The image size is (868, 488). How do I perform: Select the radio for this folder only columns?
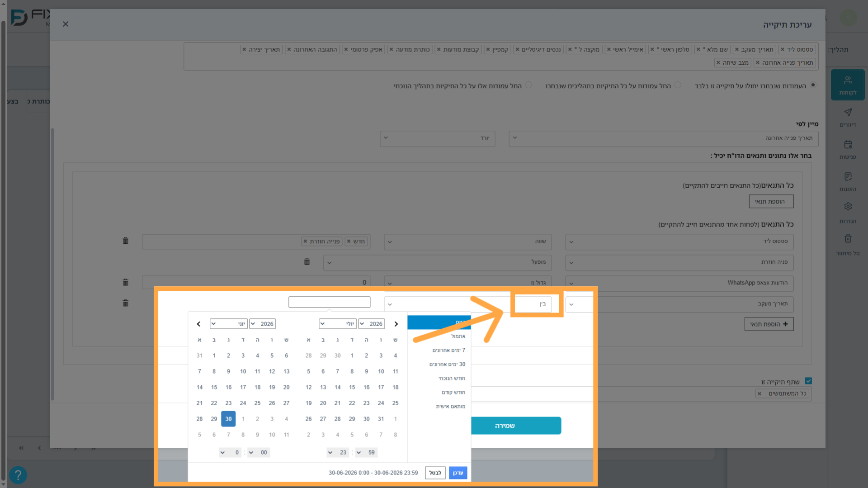click(813, 85)
